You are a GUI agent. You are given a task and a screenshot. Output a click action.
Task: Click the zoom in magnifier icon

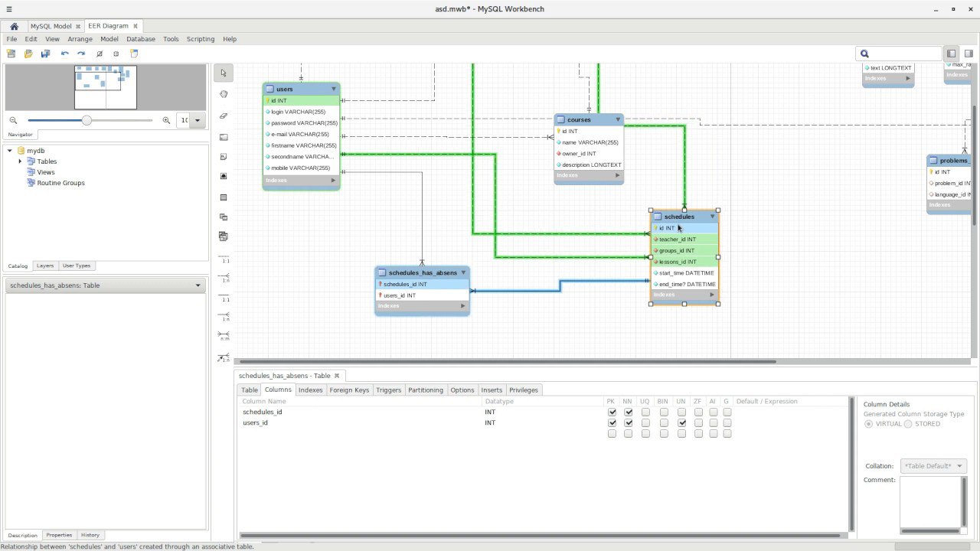[166, 120]
